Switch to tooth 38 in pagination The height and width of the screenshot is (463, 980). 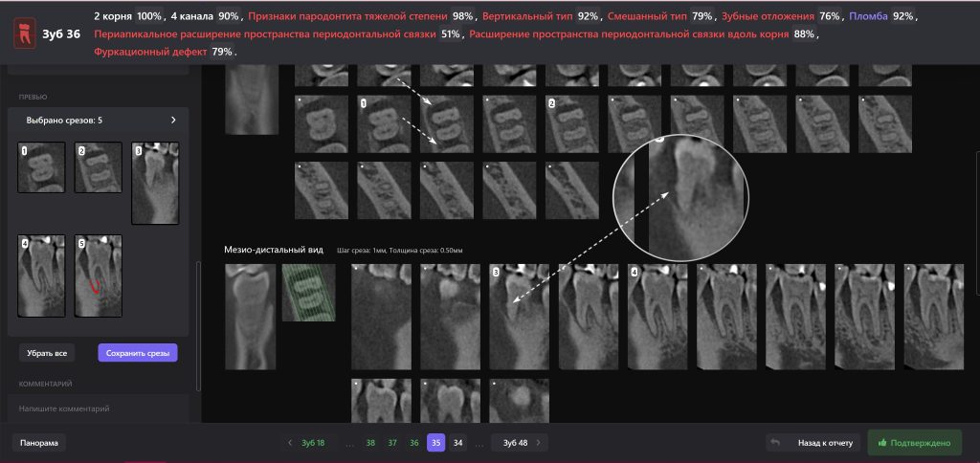point(370,443)
